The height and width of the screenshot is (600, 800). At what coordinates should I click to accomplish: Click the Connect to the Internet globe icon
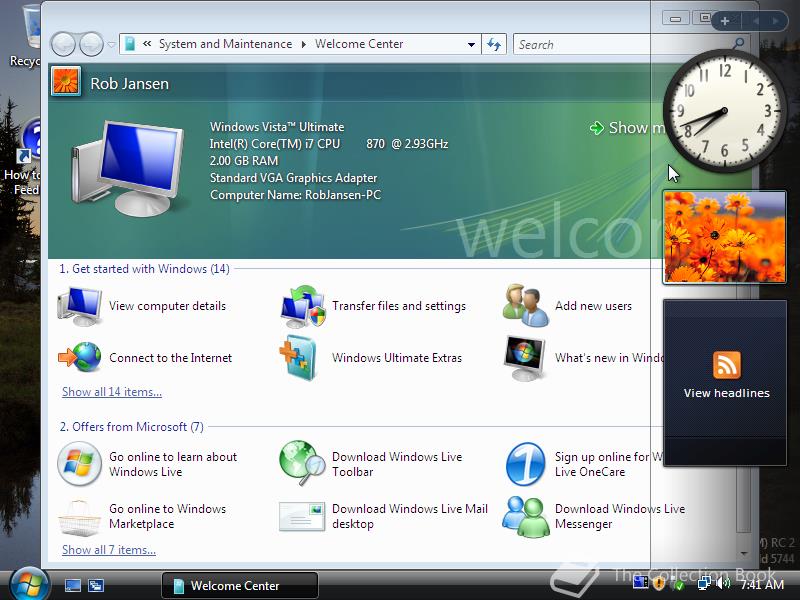click(x=80, y=357)
